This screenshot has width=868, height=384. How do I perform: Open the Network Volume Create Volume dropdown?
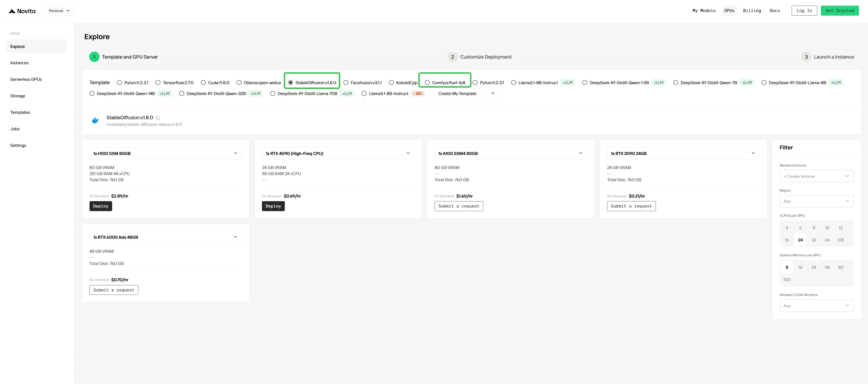pos(816,176)
